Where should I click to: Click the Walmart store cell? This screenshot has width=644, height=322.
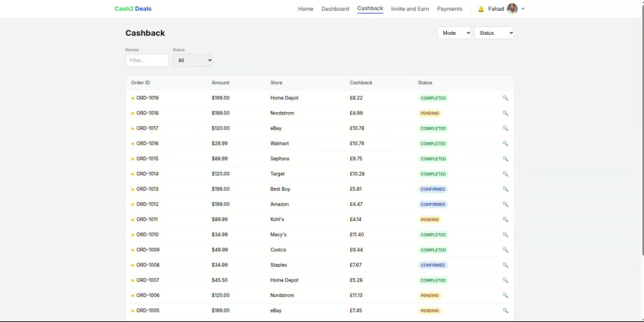pyautogui.click(x=279, y=144)
